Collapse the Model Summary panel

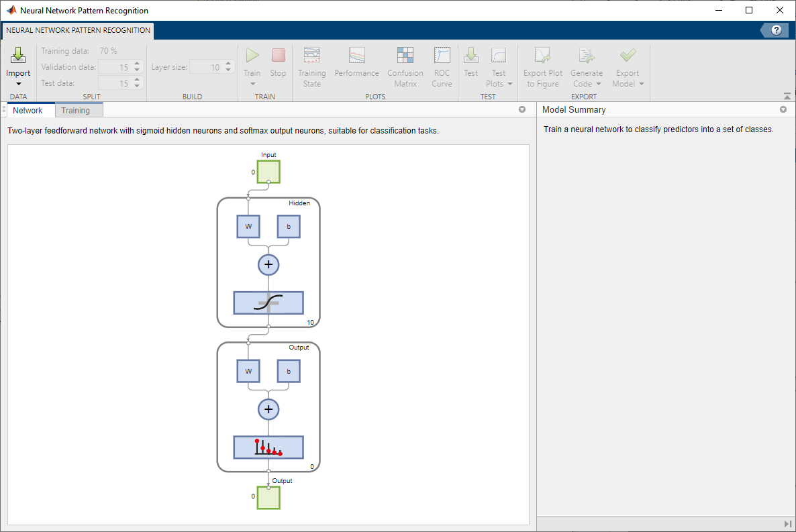point(783,109)
